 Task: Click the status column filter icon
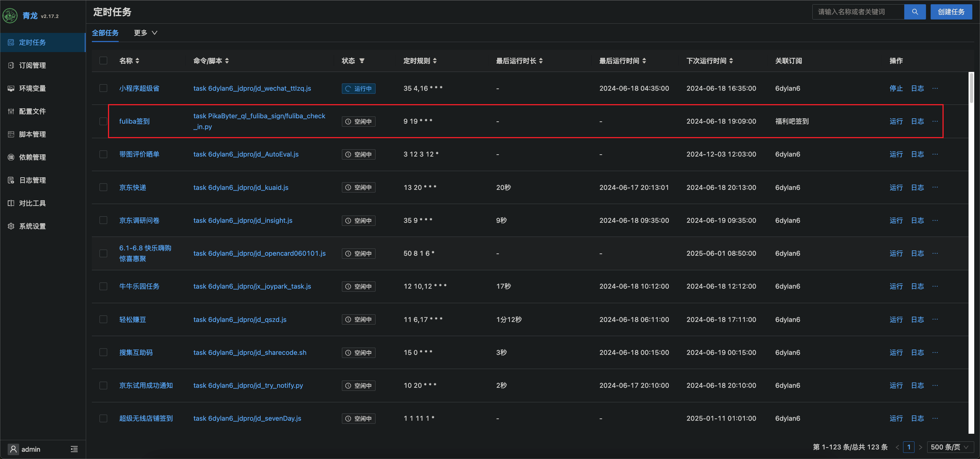362,61
